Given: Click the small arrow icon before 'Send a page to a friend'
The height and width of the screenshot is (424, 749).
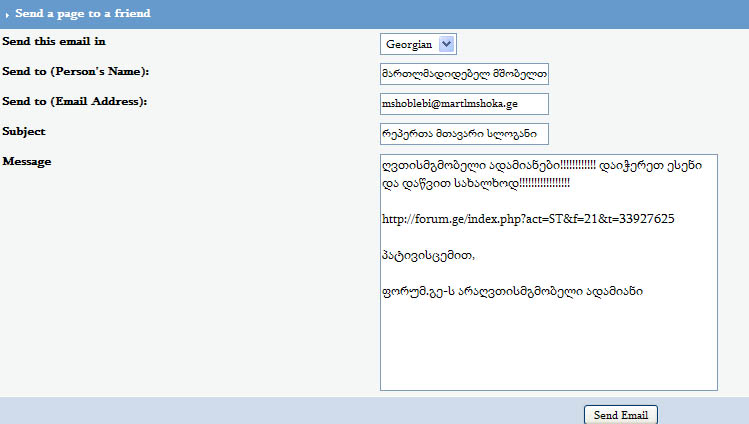Looking at the screenshot, I should pyautogui.click(x=7, y=15).
